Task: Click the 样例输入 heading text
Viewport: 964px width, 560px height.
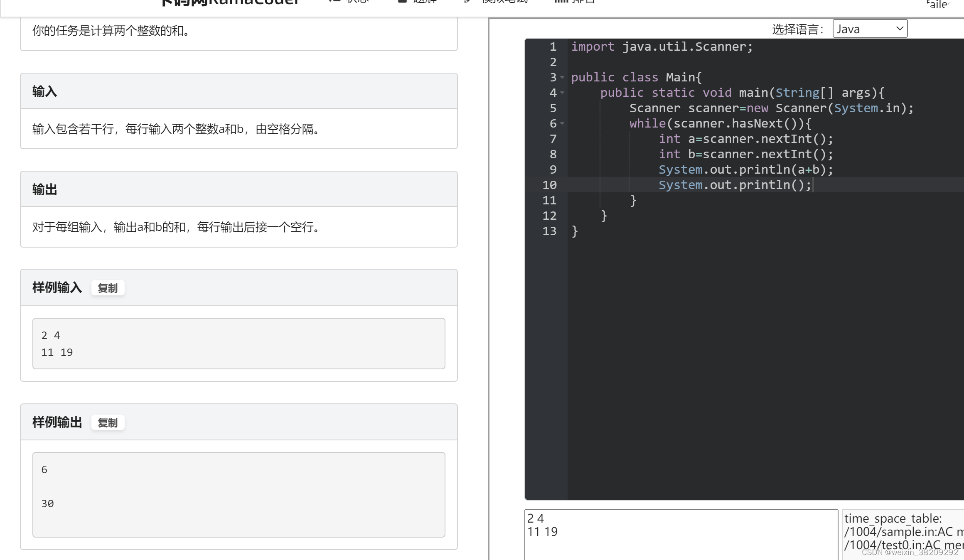Action: pos(57,287)
